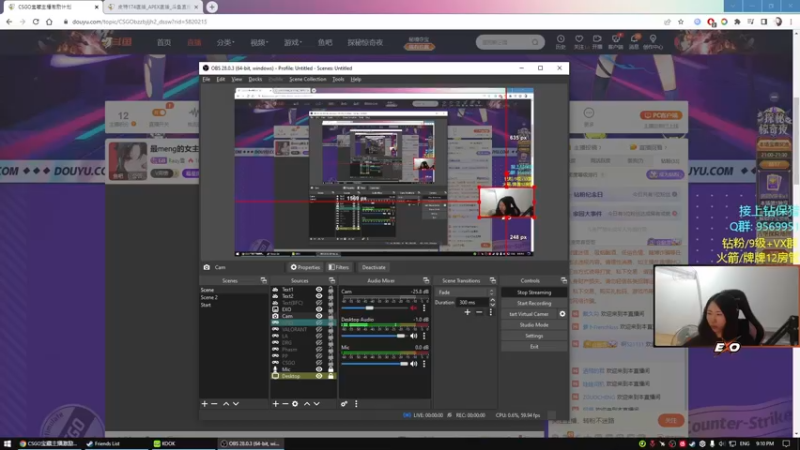Open the Desktop Audio channel options menu
800x450 pixels.
[424, 336]
